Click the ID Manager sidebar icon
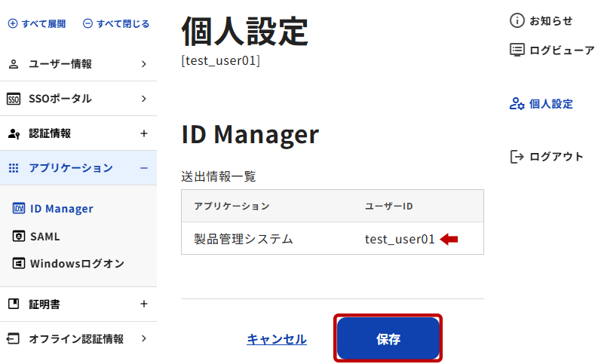595x364 pixels. 20,209
